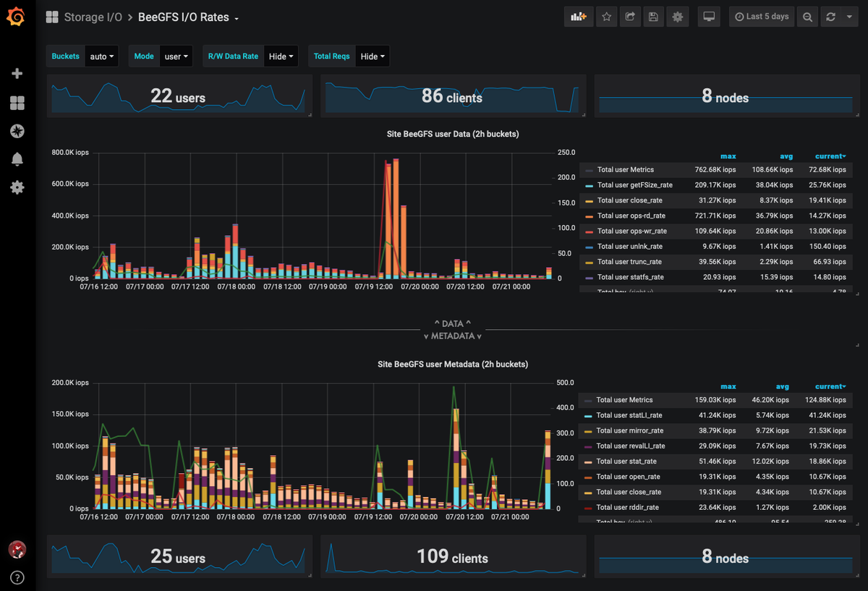This screenshot has height=591, width=868.
Task: Toggle Total user getFSize_rate series
Action: pyautogui.click(x=634, y=185)
